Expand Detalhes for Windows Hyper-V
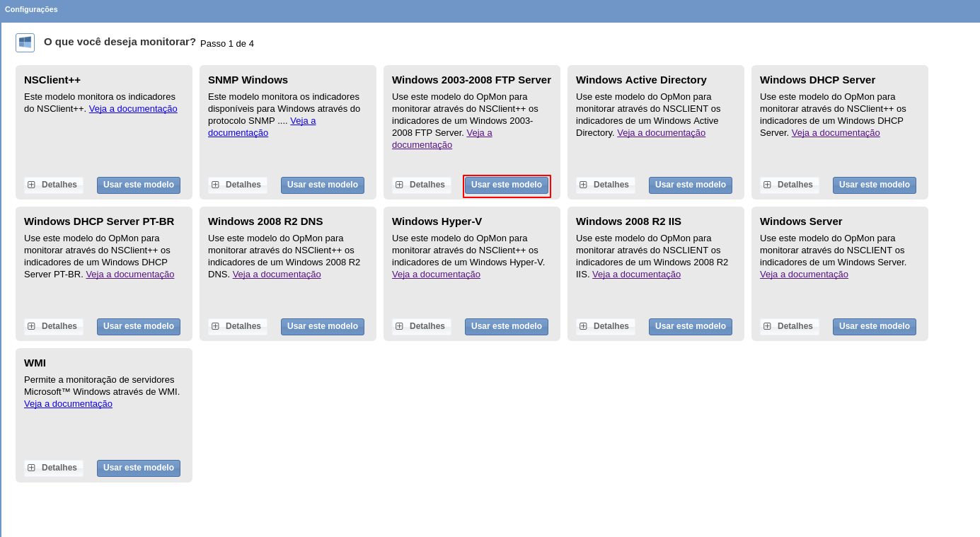Viewport: 980px width, 537px height. [422, 326]
